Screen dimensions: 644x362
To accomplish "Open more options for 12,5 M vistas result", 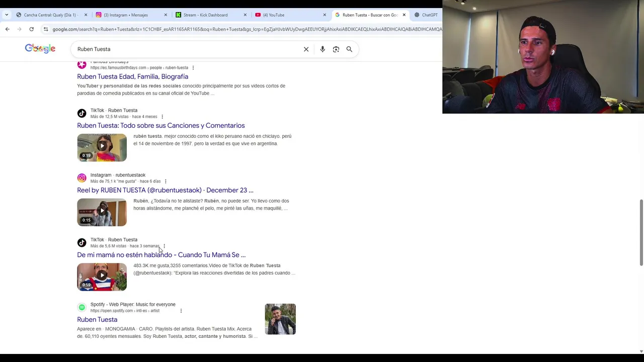I will [162, 117].
